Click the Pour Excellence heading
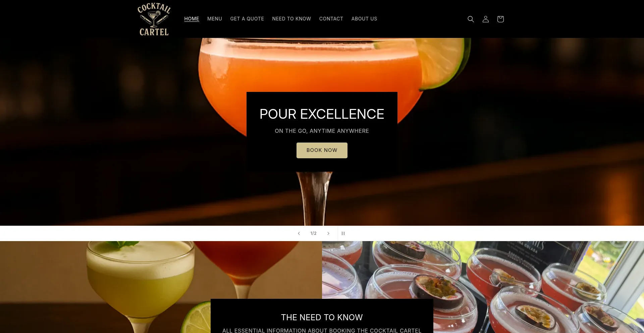The height and width of the screenshot is (333, 644). tap(322, 114)
